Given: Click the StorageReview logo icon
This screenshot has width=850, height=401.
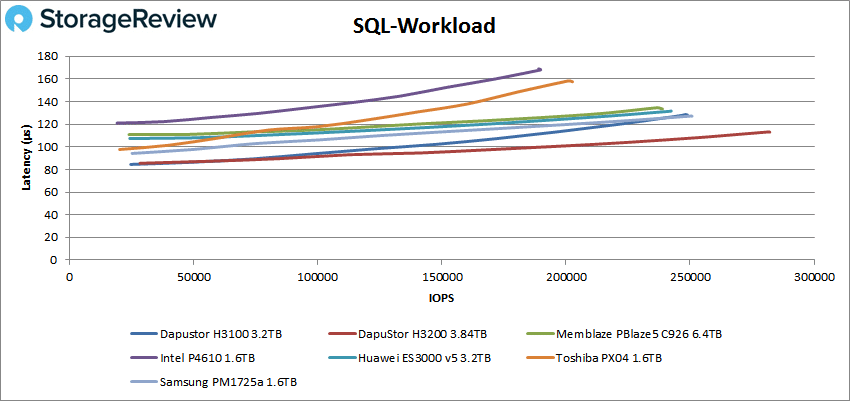Looking at the screenshot, I should (x=18, y=20).
